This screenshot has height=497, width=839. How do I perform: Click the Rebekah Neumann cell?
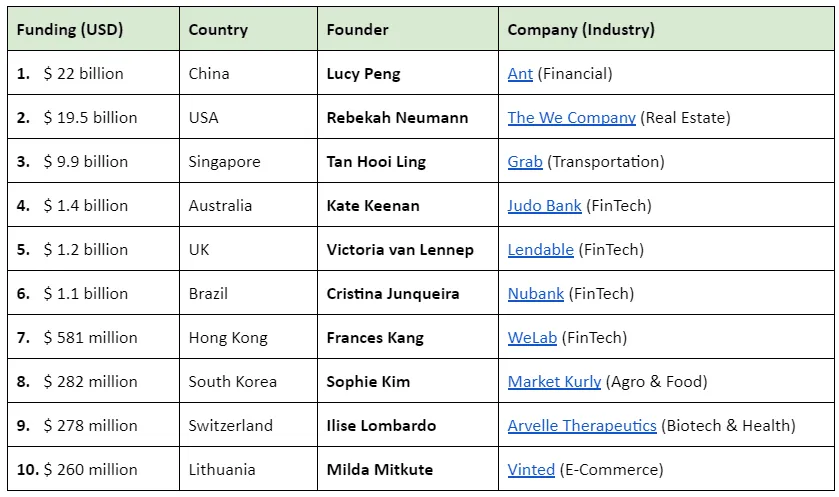tap(408, 117)
